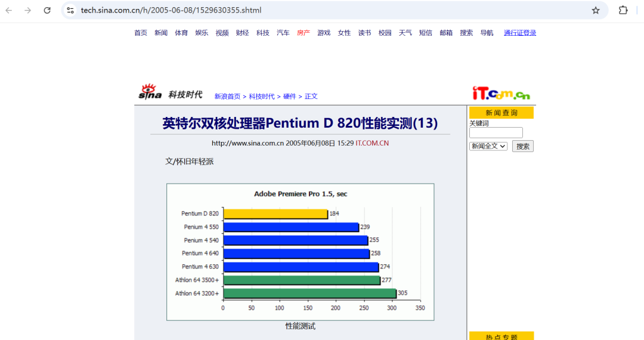Open 科技 in top navigation
Viewport: 644px width, 340px height.
[263, 33]
